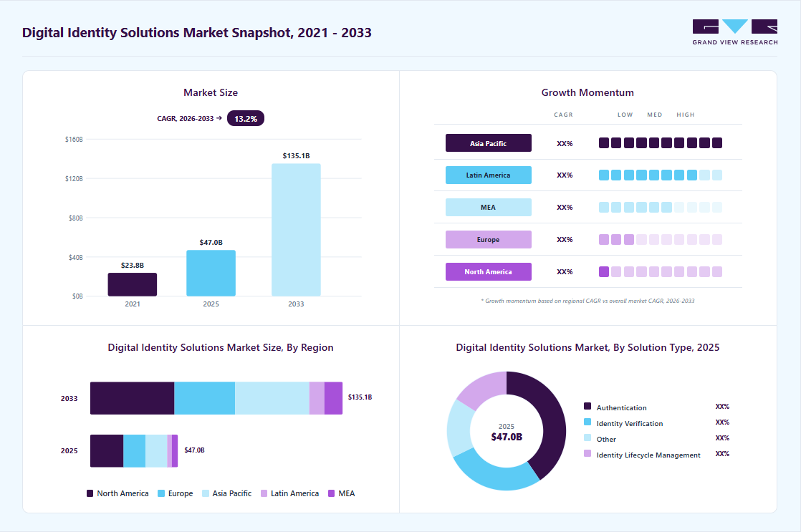Screen dimensions: 801x532
Task: Click the Grand View Research logo
Action: 734,32
